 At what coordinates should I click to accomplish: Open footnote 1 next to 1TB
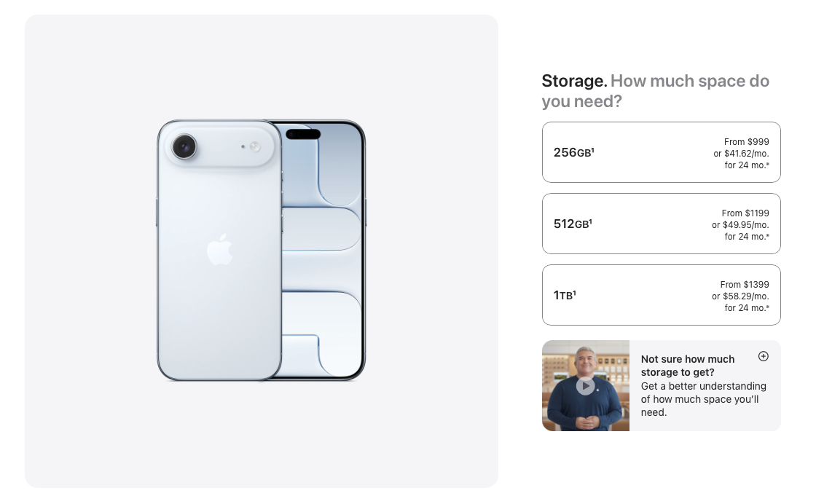(575, 292)
